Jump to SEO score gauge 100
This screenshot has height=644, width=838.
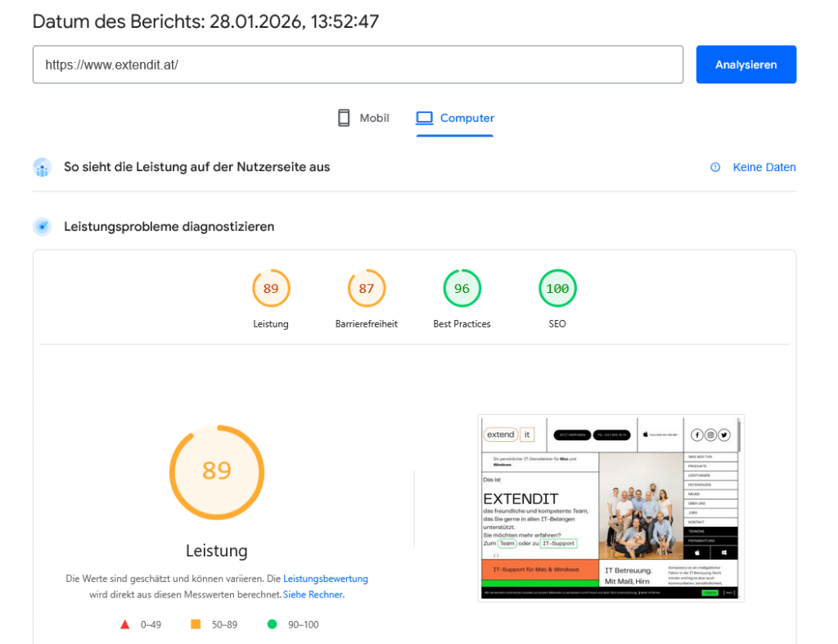[556, 289]
